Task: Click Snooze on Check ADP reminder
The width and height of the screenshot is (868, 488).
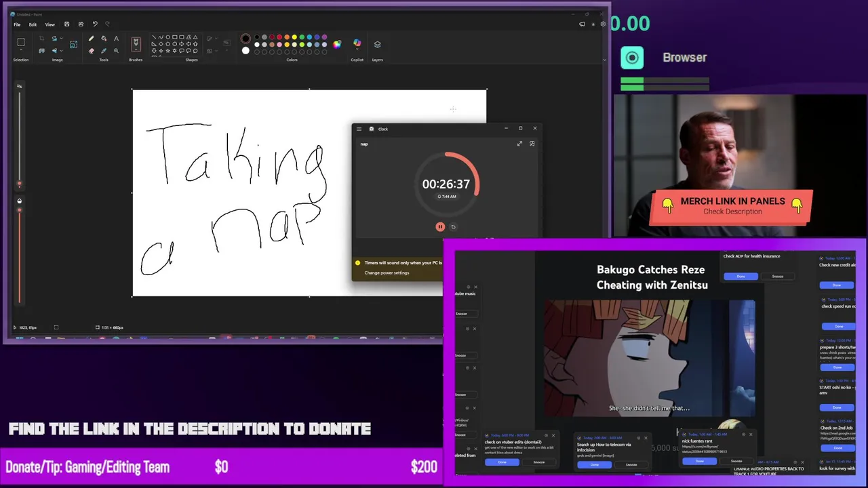Action: (x=778, y=276)
